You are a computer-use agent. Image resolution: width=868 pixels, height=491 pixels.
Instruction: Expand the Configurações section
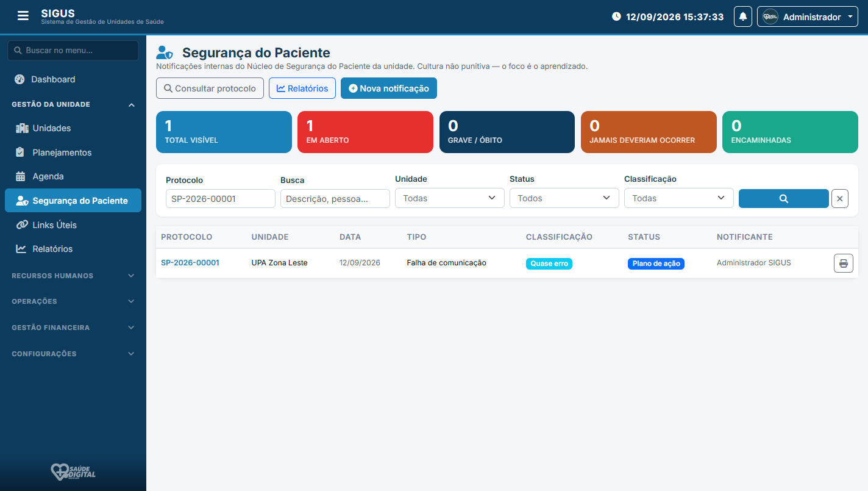point(73,354)
